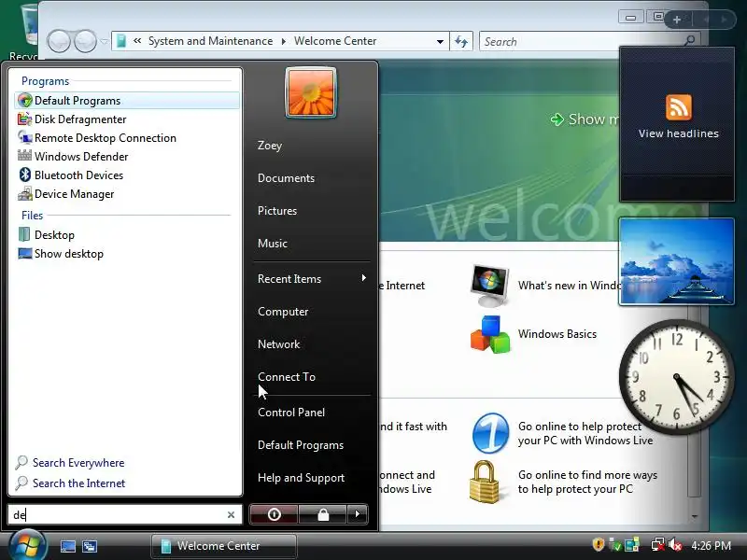Click the Search the Internet link
Image resolution: width=747 pixels, height=560 pixels.
tap(69, 483)
